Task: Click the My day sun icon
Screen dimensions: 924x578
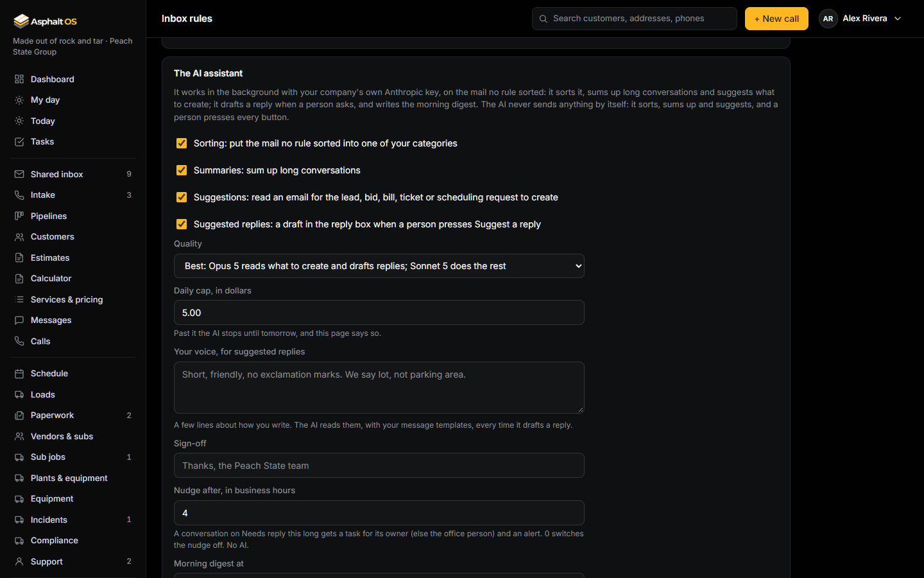Action: 19,100
